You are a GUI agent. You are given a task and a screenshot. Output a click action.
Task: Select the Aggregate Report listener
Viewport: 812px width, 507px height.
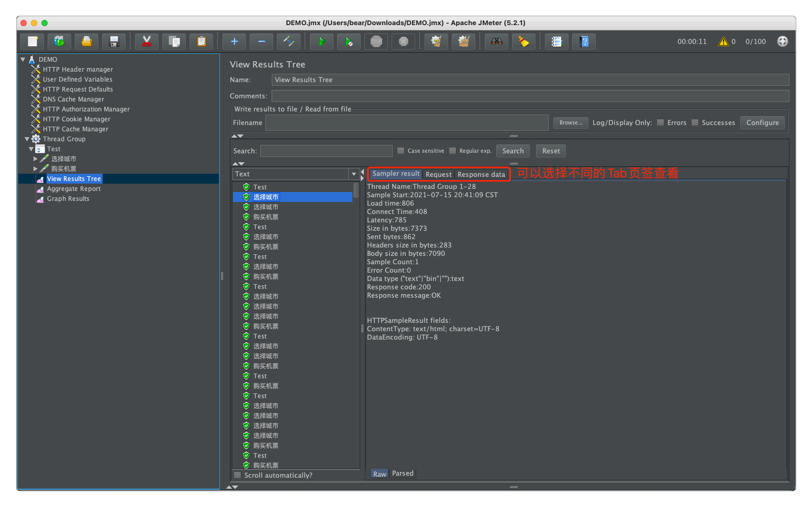click(74, 188)
